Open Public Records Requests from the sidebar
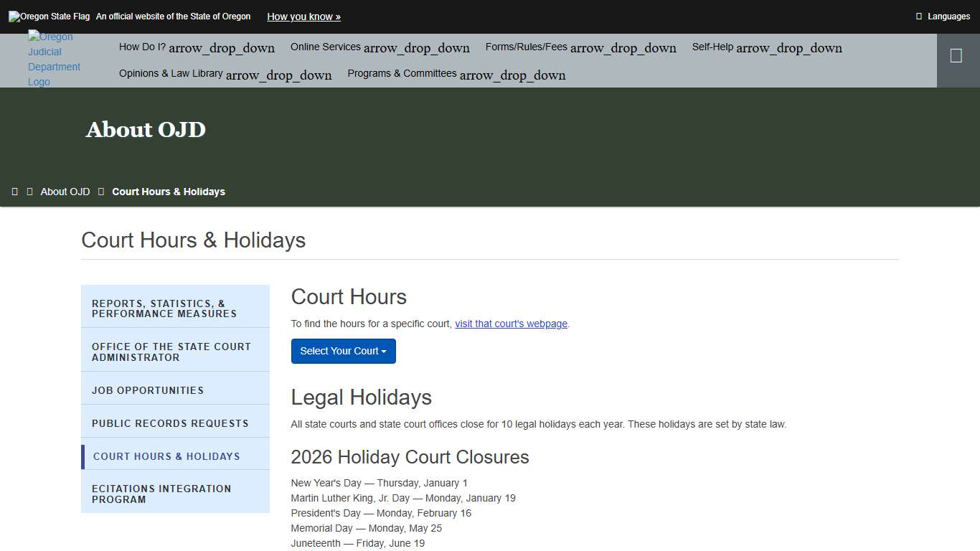This screenshot has width=980, height=551. pos(170,423)
